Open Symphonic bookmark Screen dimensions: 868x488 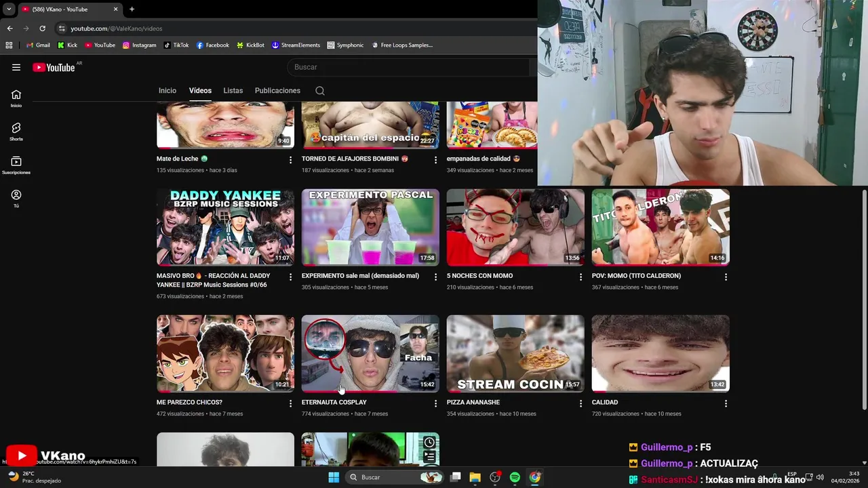pyautogui.click(x=345, y=45)
